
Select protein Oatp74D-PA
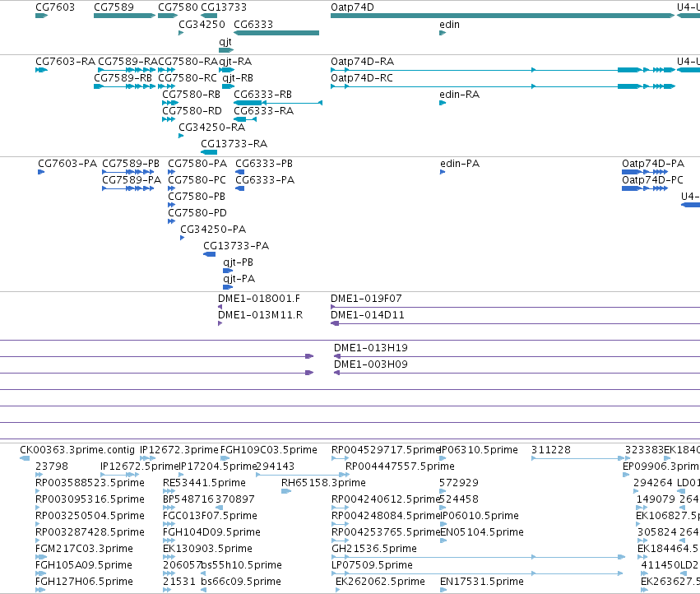(653, 164)
